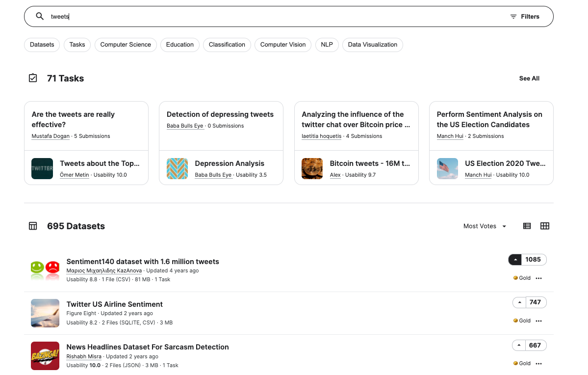Click the Bazinga sarcasm dataset thumbnail
The height and width of the screenshot is (375, 588).
(45, 356)
